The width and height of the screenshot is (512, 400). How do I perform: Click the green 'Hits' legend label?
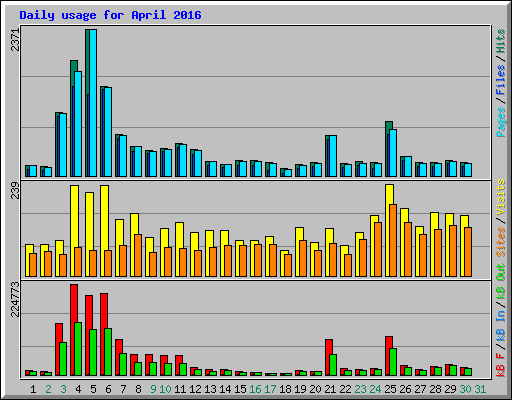pos(501,41)
